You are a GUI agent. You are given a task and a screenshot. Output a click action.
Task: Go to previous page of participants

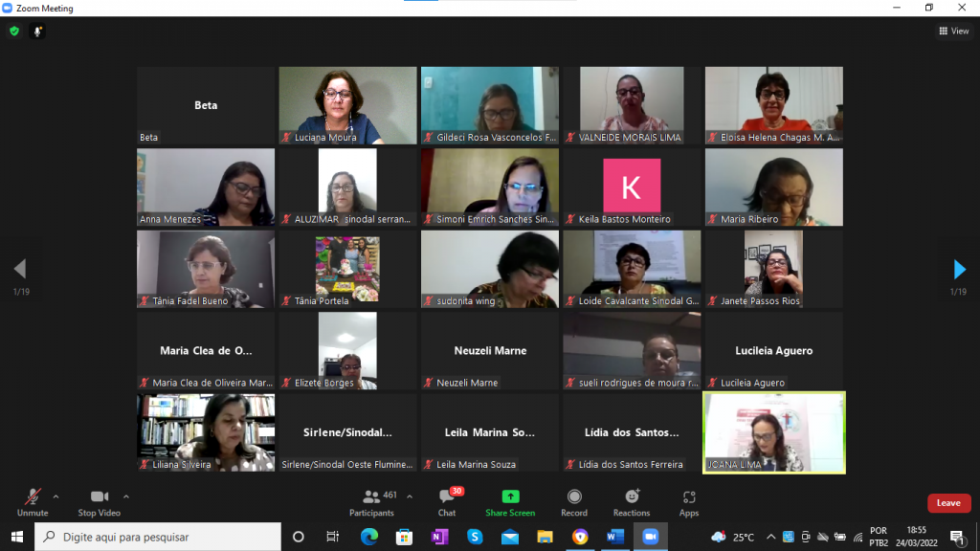(x=20, y=269)
